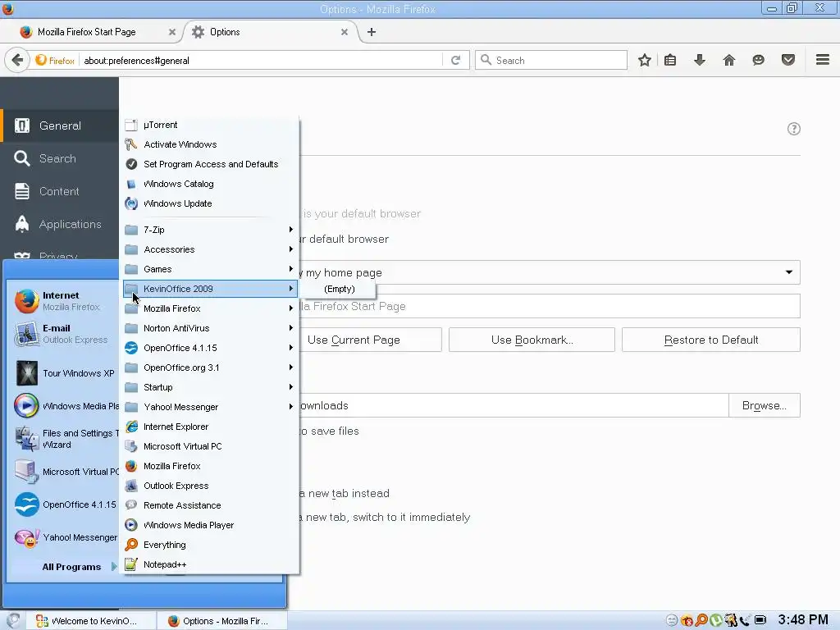Switch to Welcome to KevinO taskbar window
The image size is (840, 630).
(x=90, y=621)
